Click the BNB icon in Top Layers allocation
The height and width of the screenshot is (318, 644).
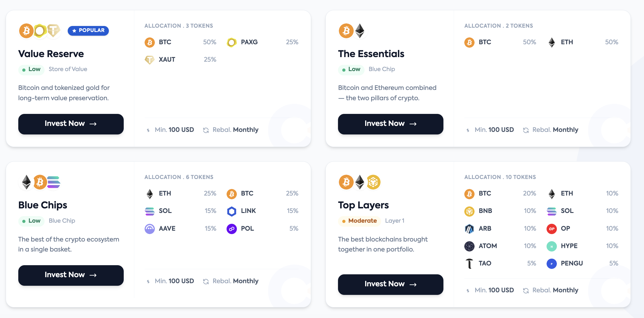pos(469,211)
